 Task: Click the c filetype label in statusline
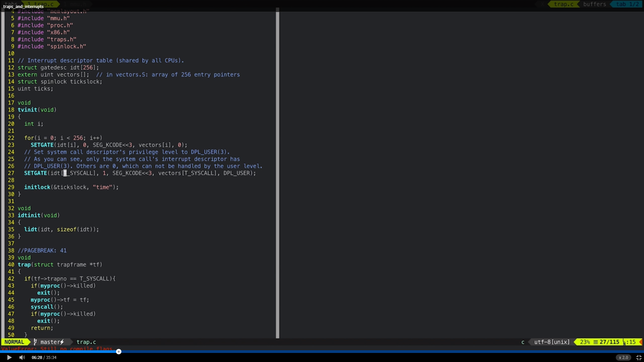tap(523, 342)
